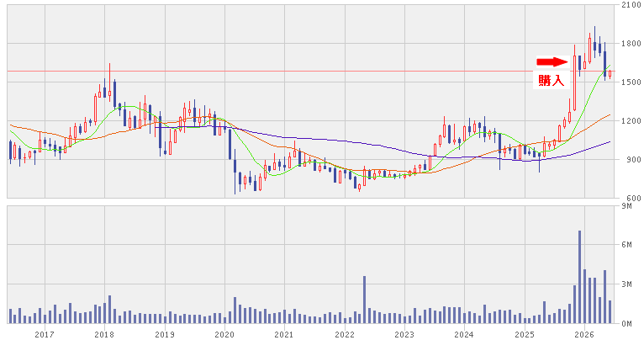Select the 2025 year label
The height and width of the screenshot is (340, 644).
(x=525, y=334)
